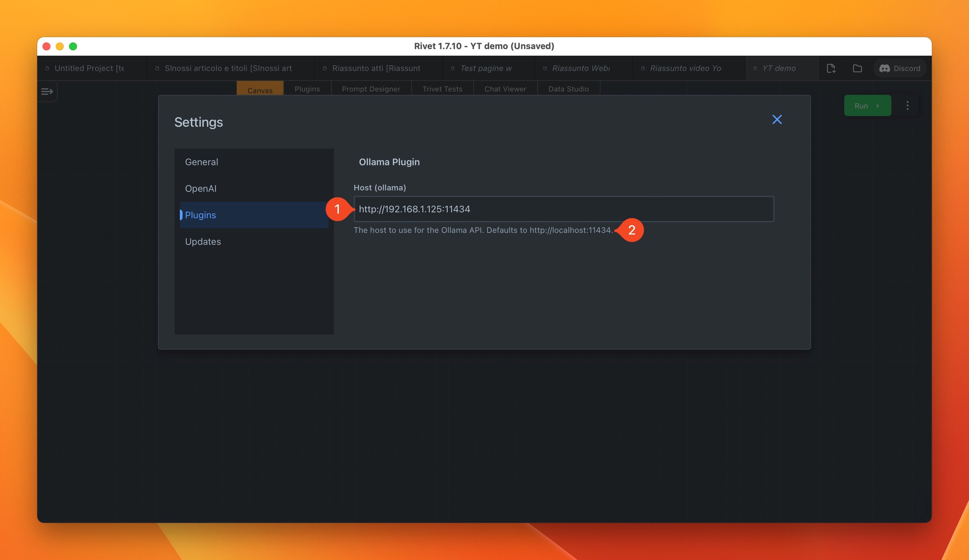
Task: Click the file icon on Riassunto Web tab
Action: [545, 69]
